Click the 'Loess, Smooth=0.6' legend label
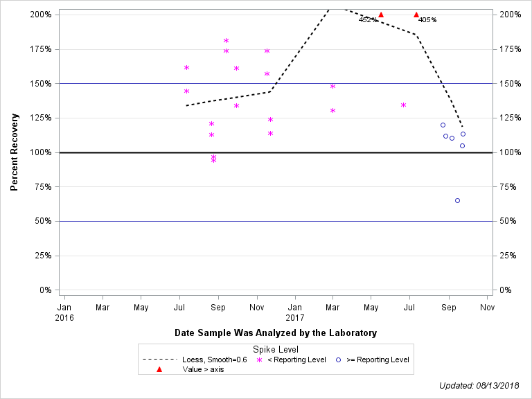This screenshot has height=399, width=532. pyautogui.click(x=215, y=360)
